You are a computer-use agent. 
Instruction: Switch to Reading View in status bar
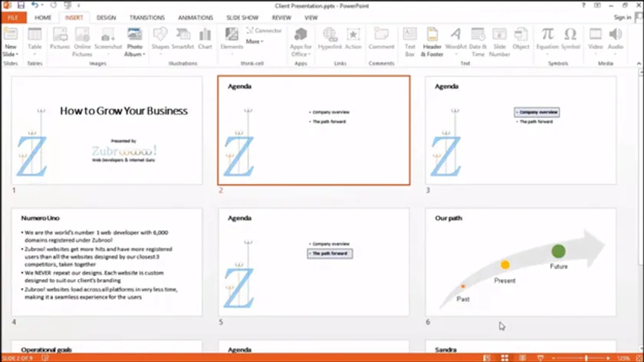pyautogui.click(x=521, y=357)
